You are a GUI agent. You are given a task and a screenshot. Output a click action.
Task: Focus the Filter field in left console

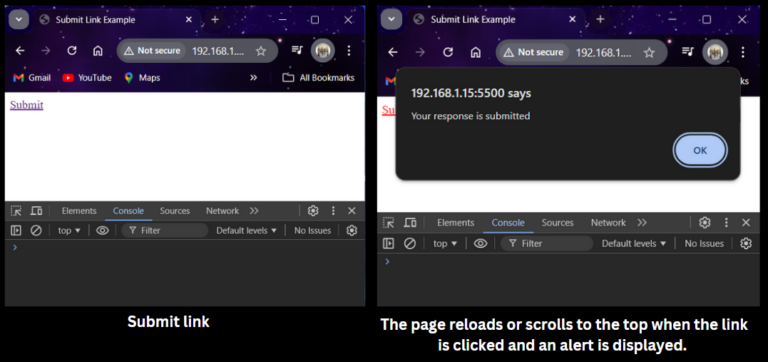(165, 230)
